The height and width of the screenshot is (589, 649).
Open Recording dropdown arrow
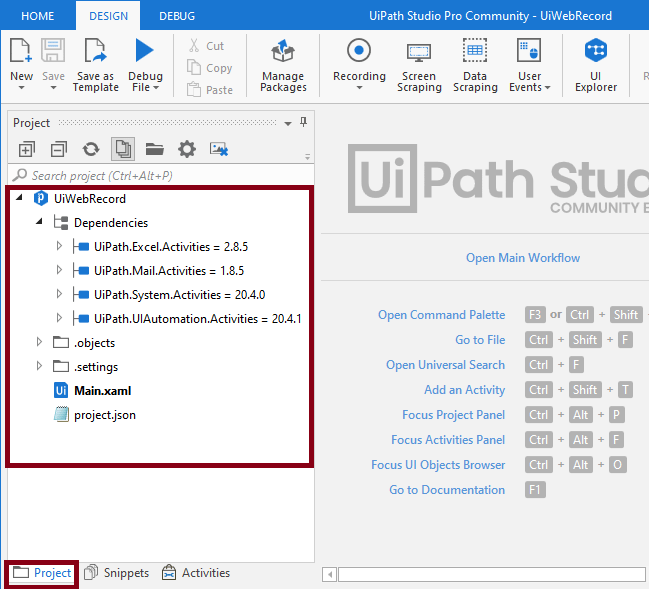pos(359,88)
